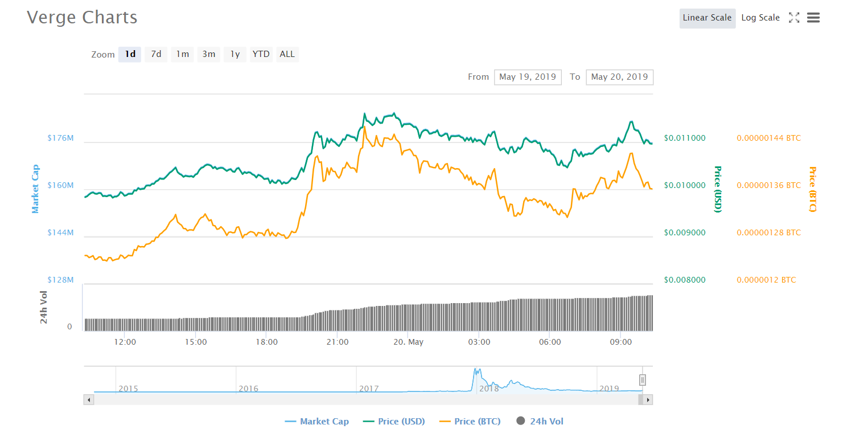Click the 03:00 time axis label
Image resolution: width=868 pixels, height=433 pixels.
[x=479, y=342]
